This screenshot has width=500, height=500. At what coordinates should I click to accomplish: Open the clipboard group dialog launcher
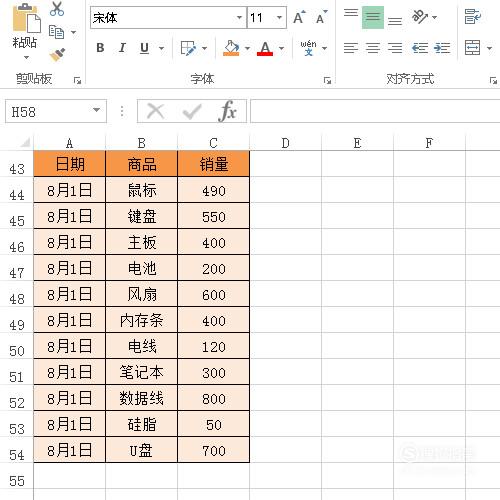(x=77, y=80)
